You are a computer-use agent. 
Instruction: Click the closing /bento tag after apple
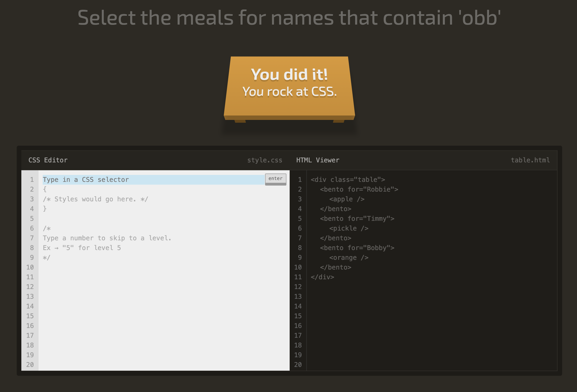335,209
